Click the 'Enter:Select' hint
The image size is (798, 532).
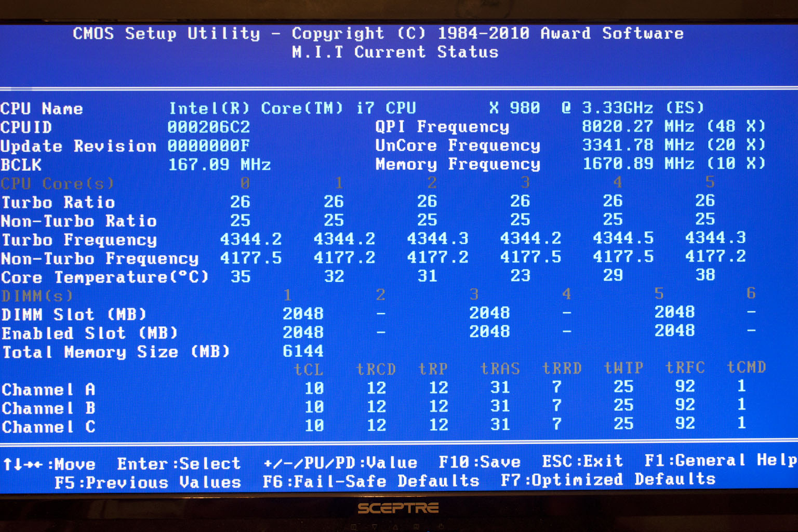pos(179,463)
